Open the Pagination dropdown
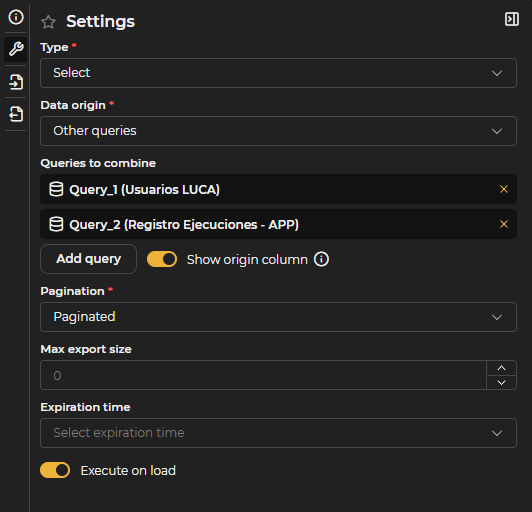The image size is (532, 512). click(x=278, y=317)
